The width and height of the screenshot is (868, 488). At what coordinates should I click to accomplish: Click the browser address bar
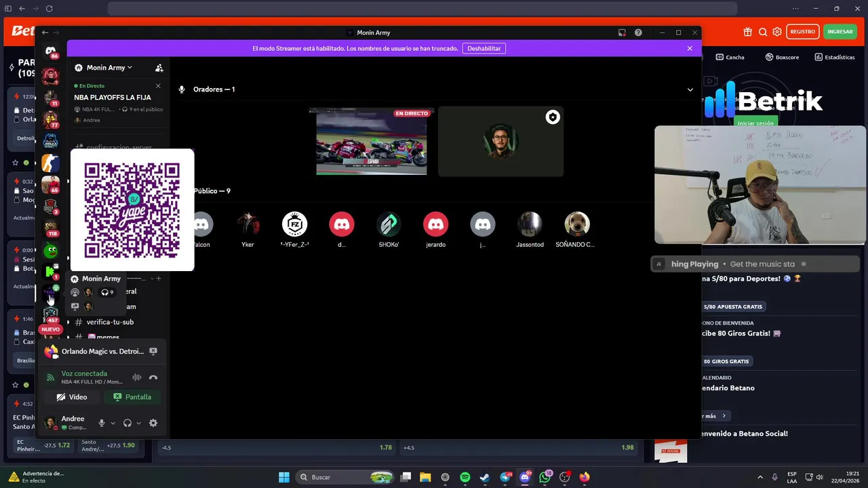point(422,9)
